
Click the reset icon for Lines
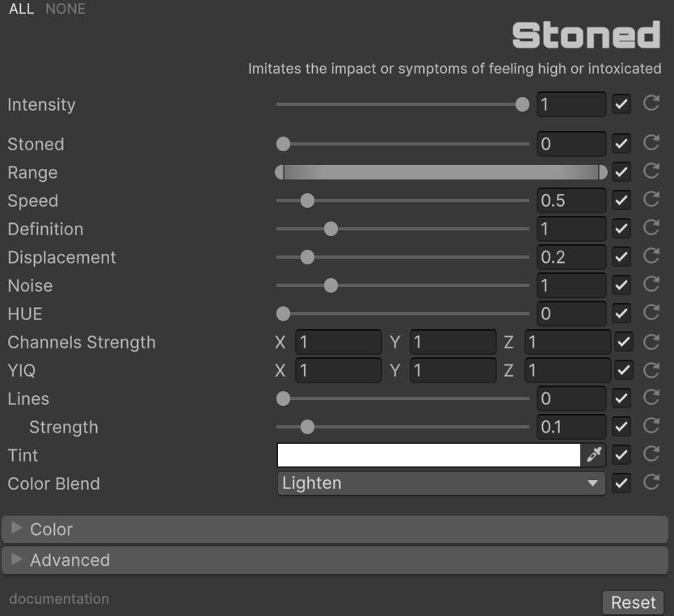point(651,398)
